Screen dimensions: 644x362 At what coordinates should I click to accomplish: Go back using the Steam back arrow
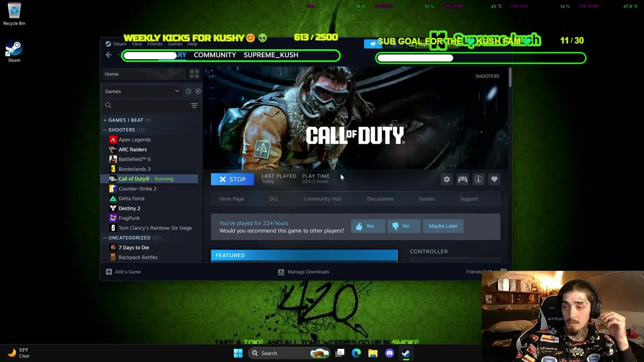point(109,55)
